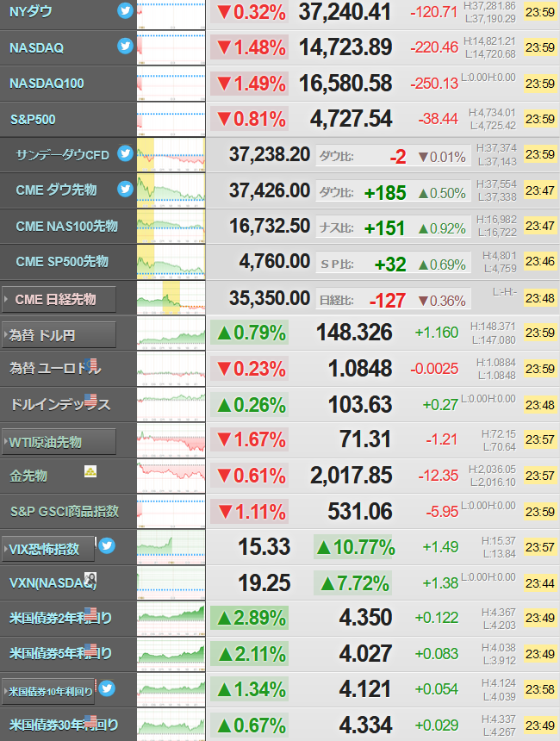Click the ドル円 rate 148.326
560x741 pixels.
[x=354, y=333]
